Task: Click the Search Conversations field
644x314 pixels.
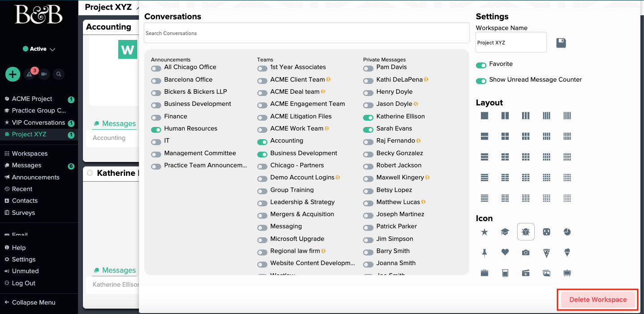Action: pyautogui.click(x=306, y=33)
